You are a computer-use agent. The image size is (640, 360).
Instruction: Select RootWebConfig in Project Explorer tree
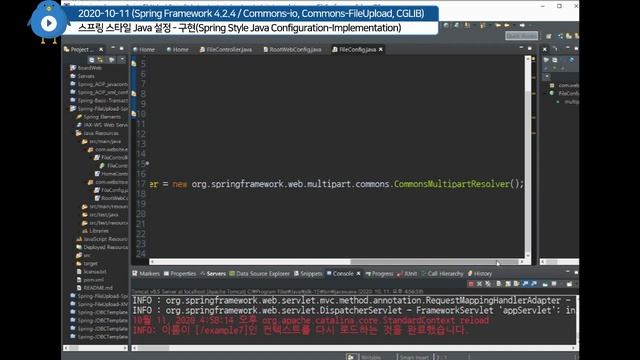[x=111, y=198]
